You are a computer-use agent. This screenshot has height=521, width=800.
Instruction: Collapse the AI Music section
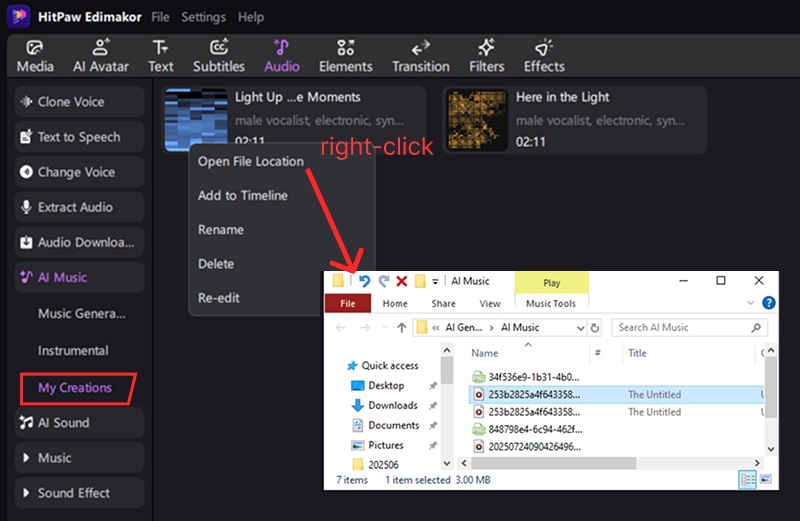click(x=79, y=277)
